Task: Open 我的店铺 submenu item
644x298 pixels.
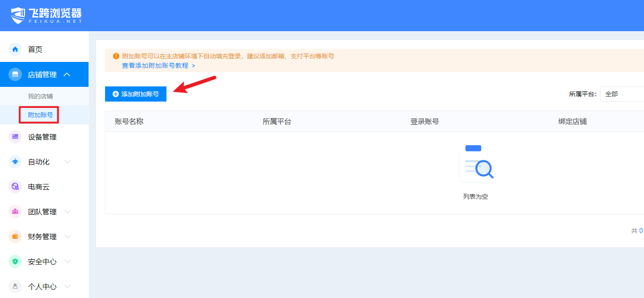Action: click(41, 96)
